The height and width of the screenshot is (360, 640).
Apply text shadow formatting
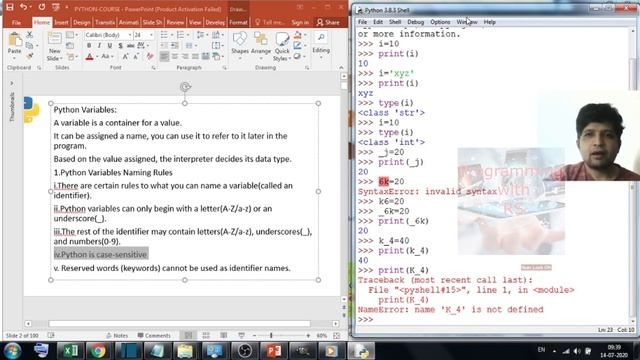120,46
